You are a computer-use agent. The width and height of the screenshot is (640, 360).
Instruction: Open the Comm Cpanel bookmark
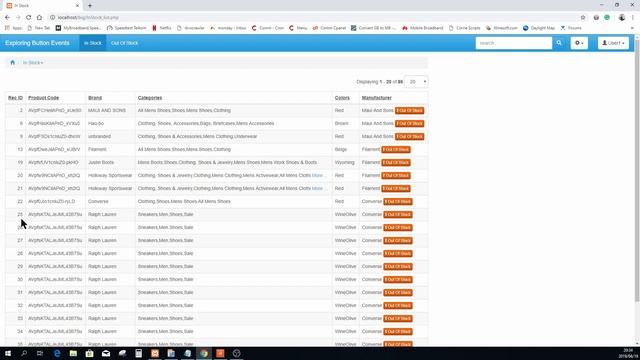[x=329, y=28]
